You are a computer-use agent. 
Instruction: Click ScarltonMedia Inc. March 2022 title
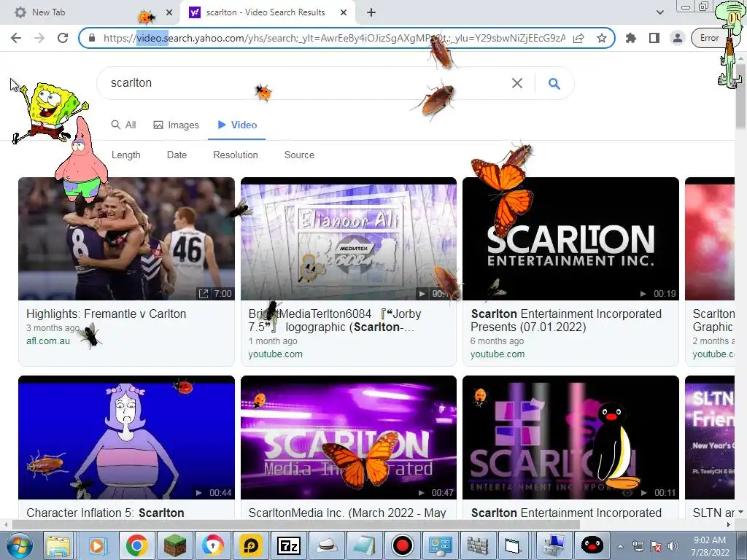click(x=347, y=513)
